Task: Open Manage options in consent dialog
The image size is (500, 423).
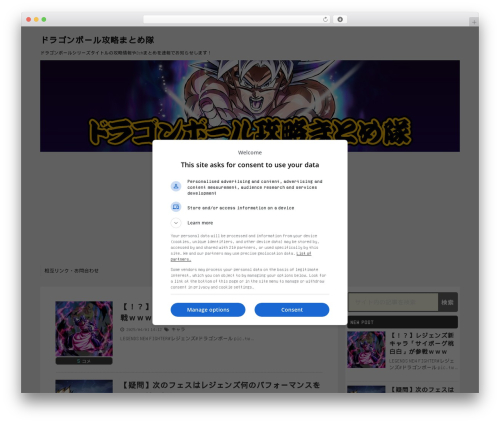Action: (x=208, y=310)
